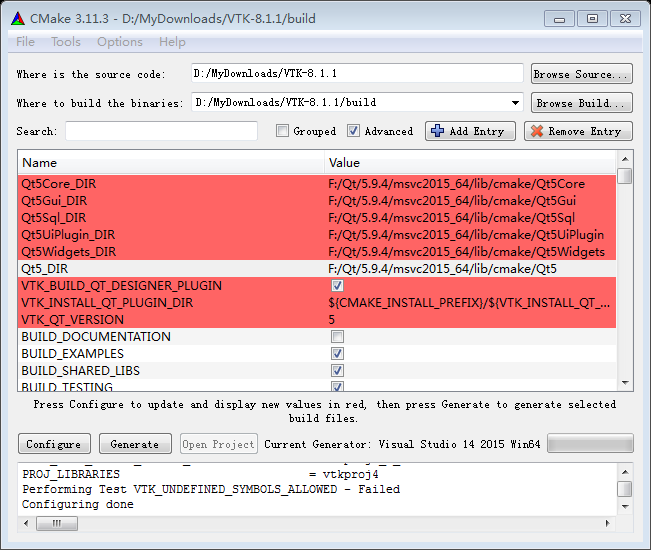Screen dimensions: 651x550
Task: Click scroll-up arrow of variables list
Action: point(625,159)
